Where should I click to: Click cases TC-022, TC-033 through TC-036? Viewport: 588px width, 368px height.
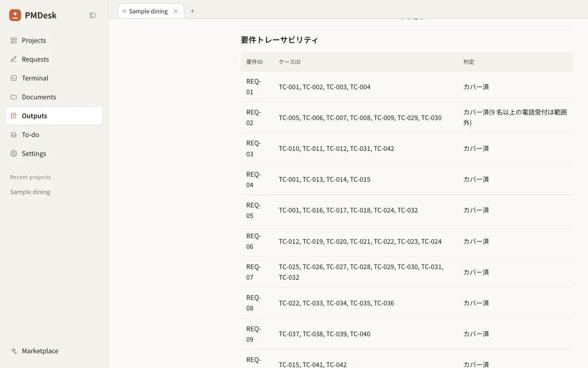coord(336,303)
